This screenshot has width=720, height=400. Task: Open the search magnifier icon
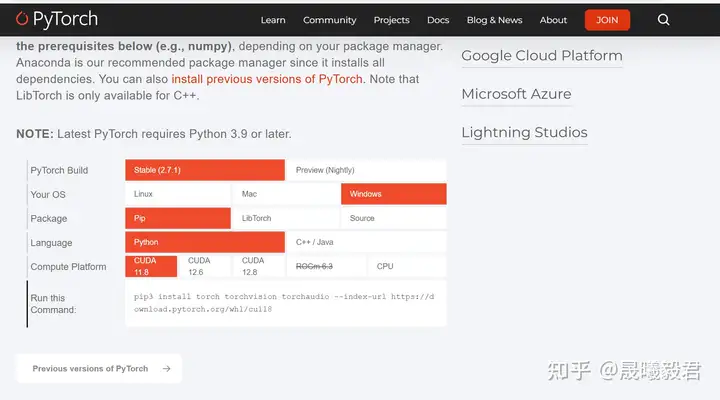663,20
